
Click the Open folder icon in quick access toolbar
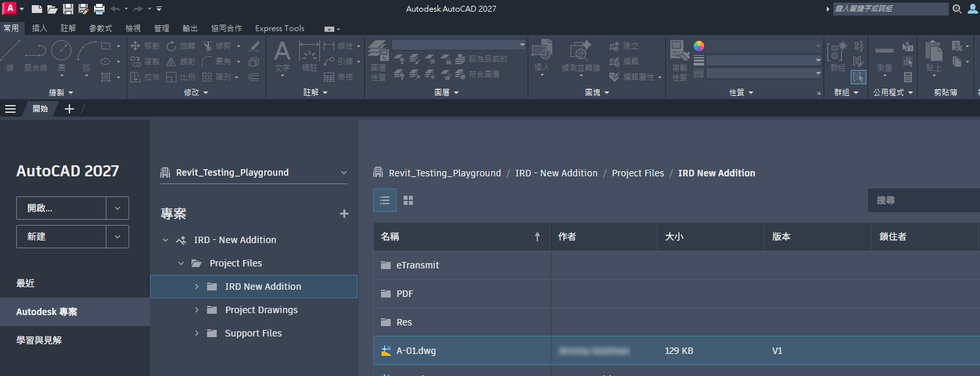point(53,9)
